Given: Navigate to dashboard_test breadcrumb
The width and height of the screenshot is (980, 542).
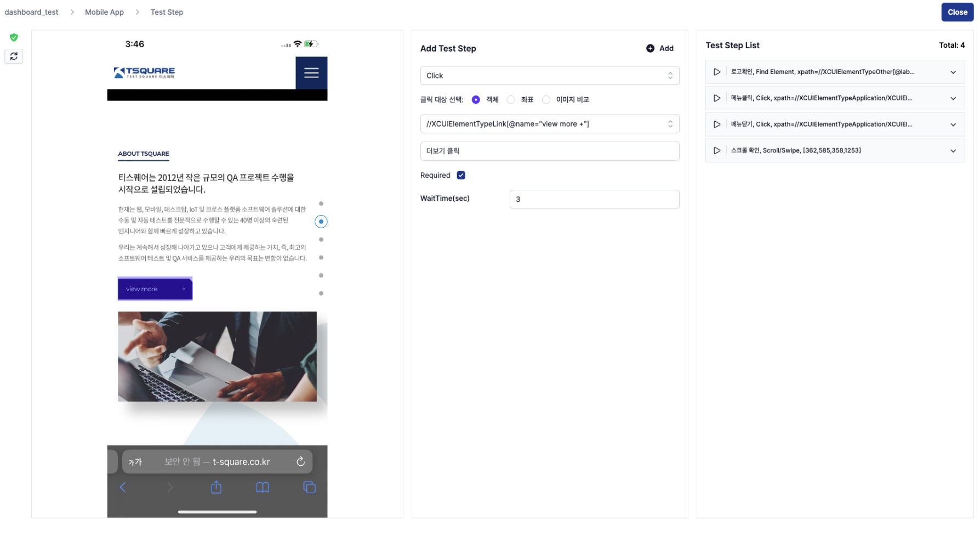Looking at the screenshot, I should click(x=31, y=12).
